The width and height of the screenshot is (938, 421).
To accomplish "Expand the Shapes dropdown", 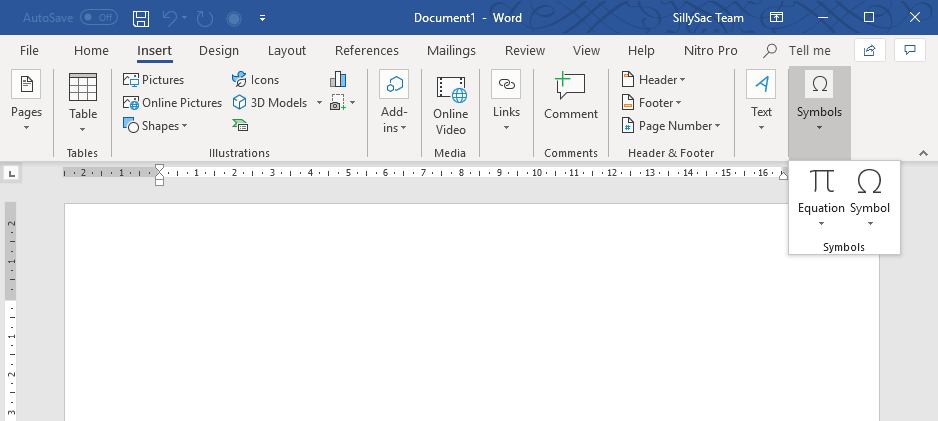I will pos(185,126).
